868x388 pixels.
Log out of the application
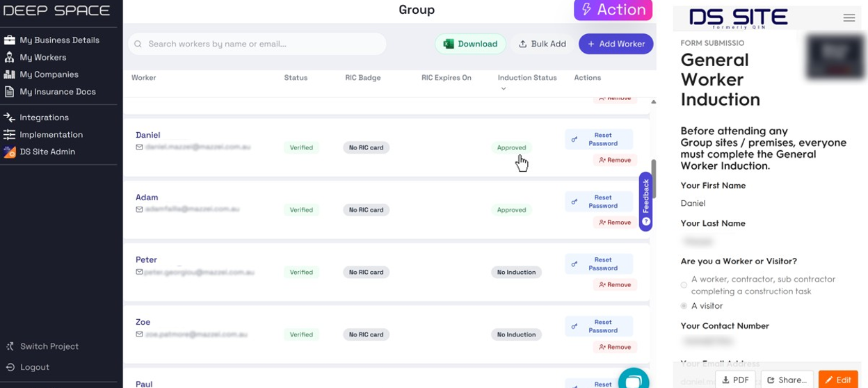coord(35,367)
